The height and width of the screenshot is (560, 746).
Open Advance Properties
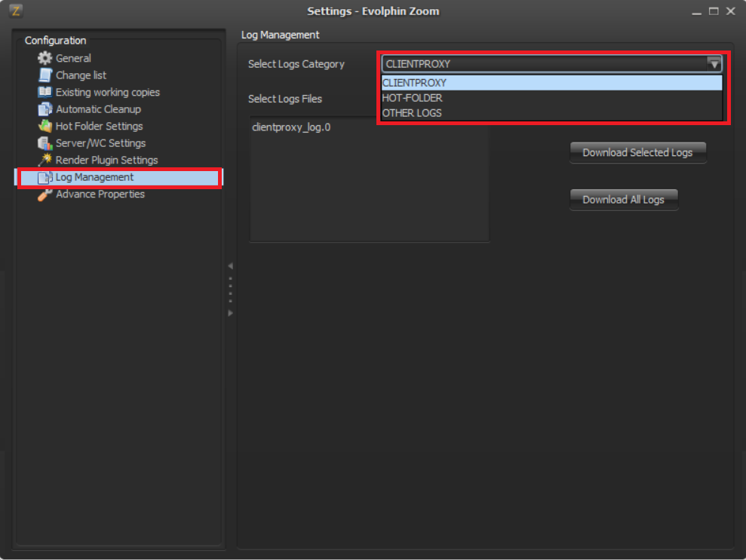point(100,194)
